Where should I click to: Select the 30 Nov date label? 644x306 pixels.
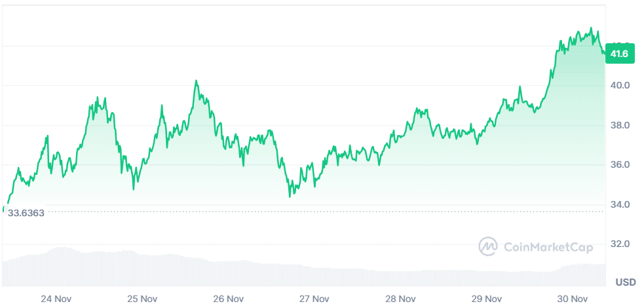pos(571,299)
